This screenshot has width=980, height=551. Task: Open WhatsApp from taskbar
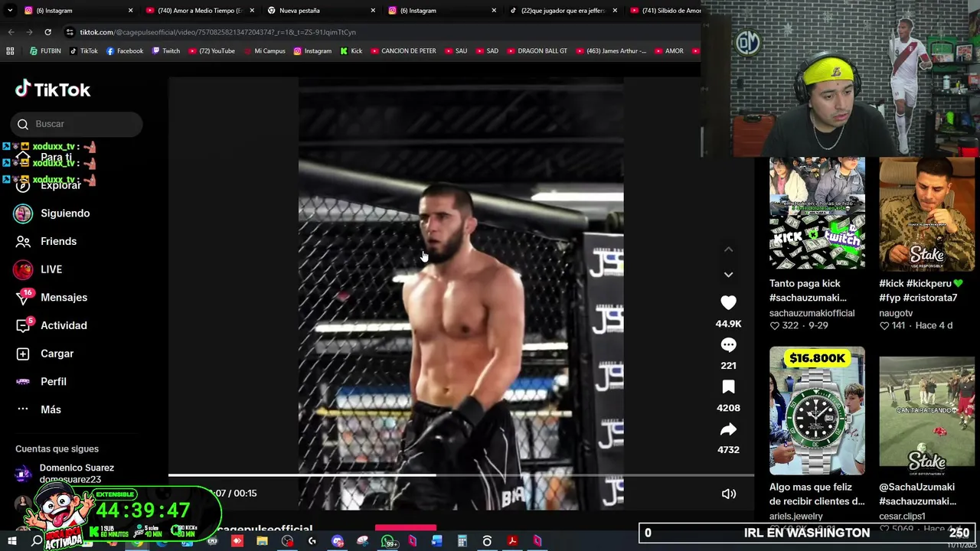(387, 541)
